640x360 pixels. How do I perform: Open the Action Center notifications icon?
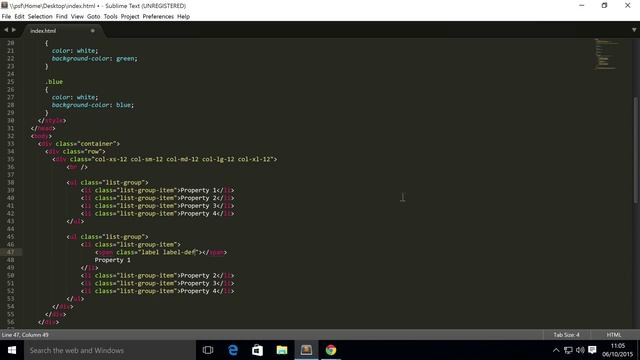tap(592, 350)
